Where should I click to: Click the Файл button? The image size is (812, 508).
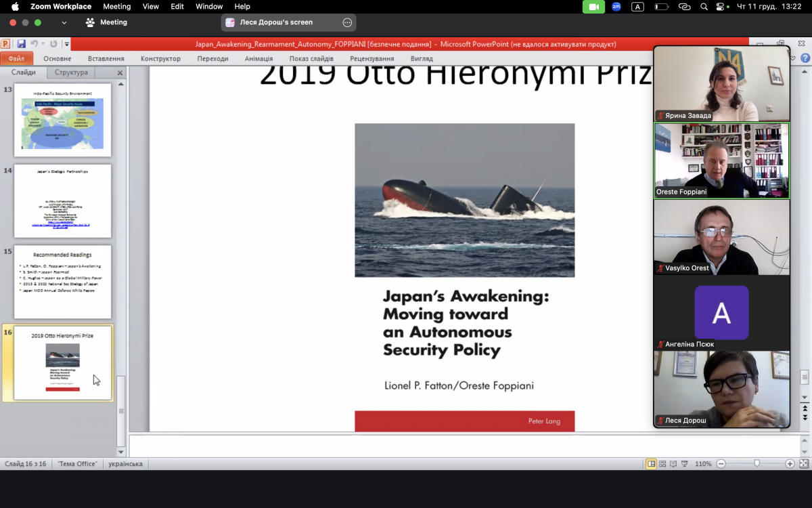16,59
